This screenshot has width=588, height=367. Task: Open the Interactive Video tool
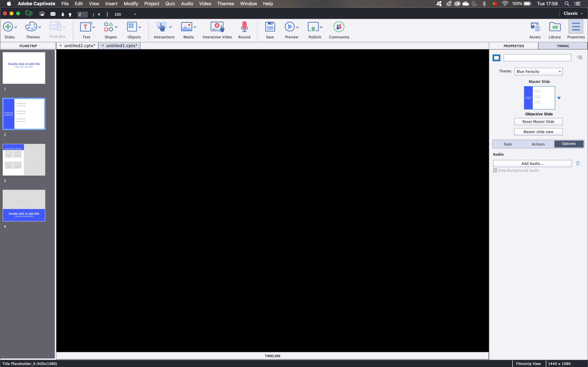tap(217, 27)
